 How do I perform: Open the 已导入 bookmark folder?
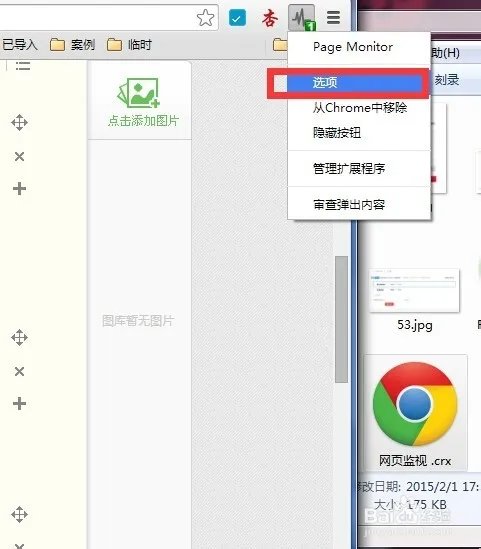click(x=19, y=44)
